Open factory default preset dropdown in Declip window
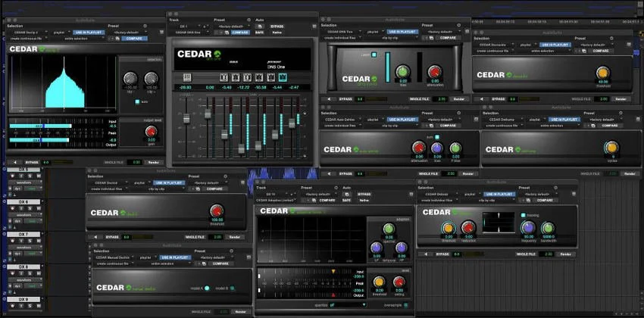This screenshot has width=644, height=318. [128, 32]
